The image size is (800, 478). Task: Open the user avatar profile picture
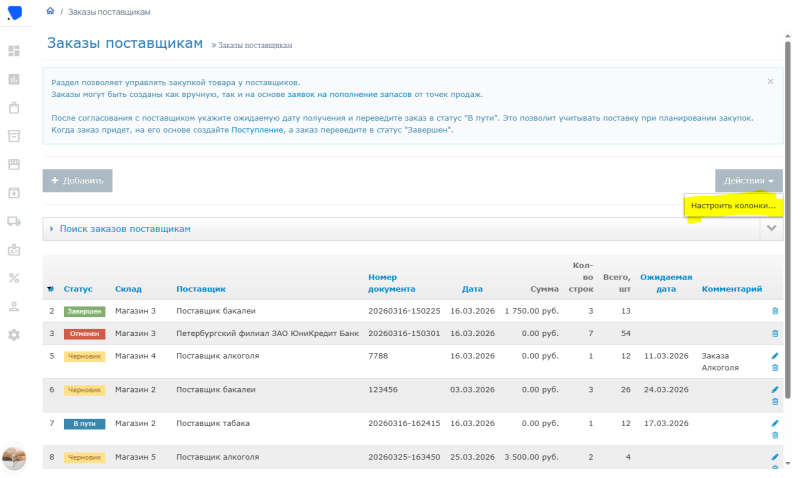tap(14, 458)
